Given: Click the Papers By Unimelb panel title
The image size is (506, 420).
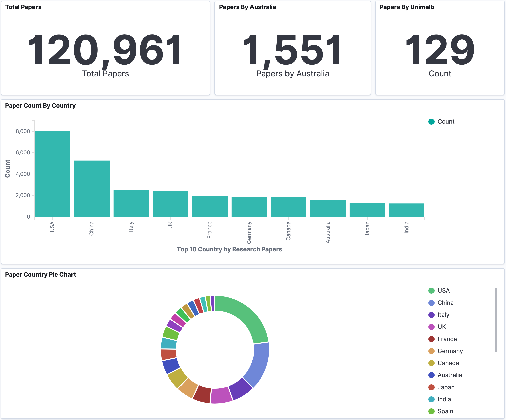Looking at the screenshot, I should point(407,7).
